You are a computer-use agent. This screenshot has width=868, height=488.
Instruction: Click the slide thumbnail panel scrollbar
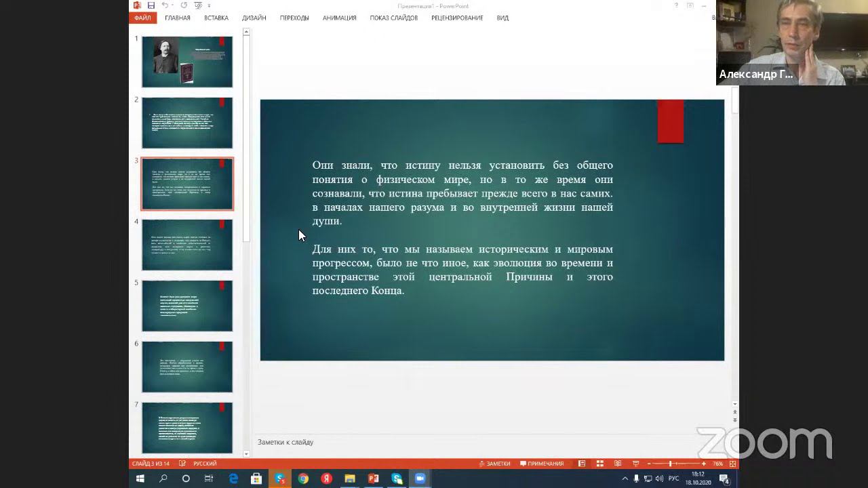pyautogui.click(x=246, y=139)
